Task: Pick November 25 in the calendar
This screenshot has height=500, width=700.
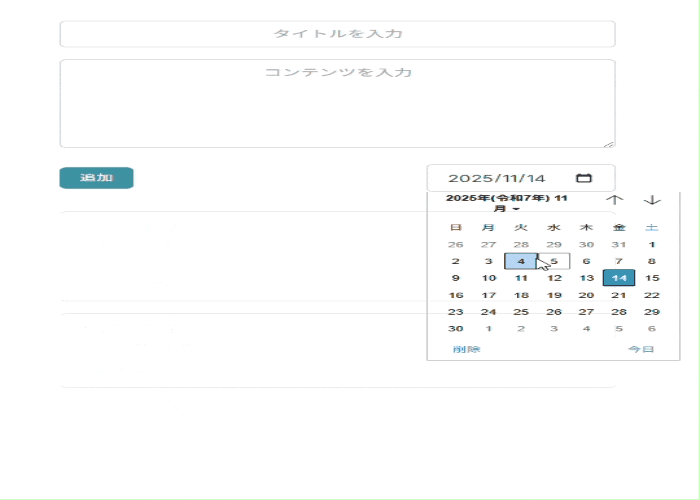Action: 521,312
